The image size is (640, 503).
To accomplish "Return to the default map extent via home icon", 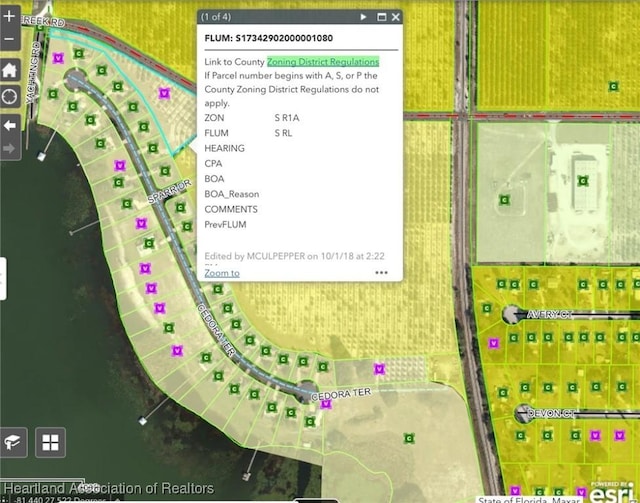I will [9, 70].
